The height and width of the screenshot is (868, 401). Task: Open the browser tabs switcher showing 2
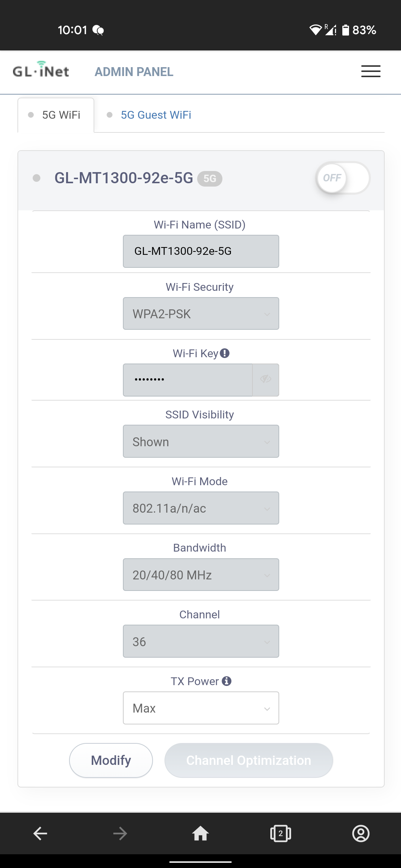click(281, 834)
